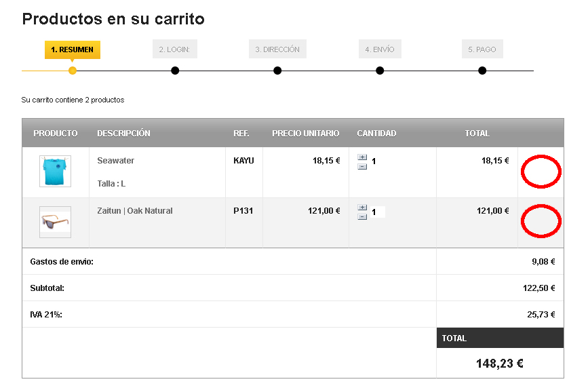The height and width of the screenshot is (388, 588).
Task: Decrease Seawater quantity with minus icon
Action: (x=362, y=166)
